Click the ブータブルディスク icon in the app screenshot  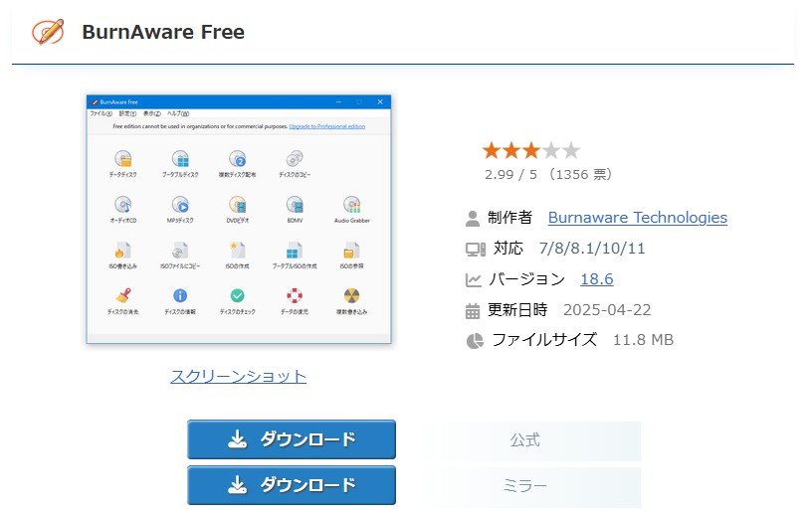(x=180, y=158)
